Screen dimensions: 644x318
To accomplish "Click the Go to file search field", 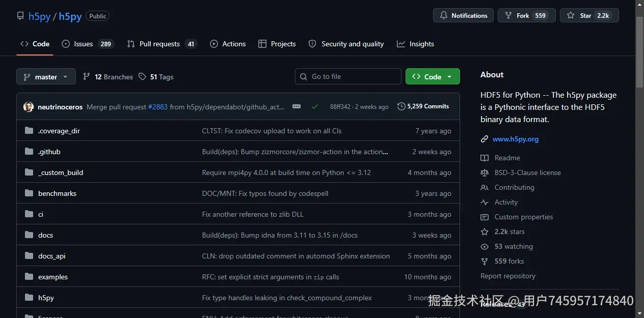I will coord(348,76).
